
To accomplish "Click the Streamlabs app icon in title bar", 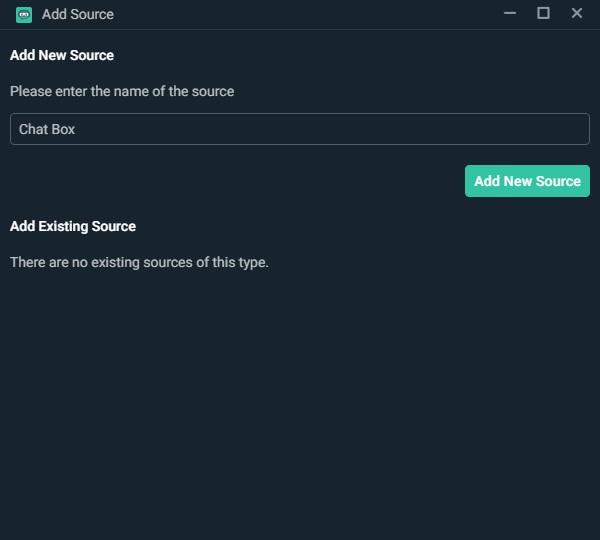I will [24, 15].
